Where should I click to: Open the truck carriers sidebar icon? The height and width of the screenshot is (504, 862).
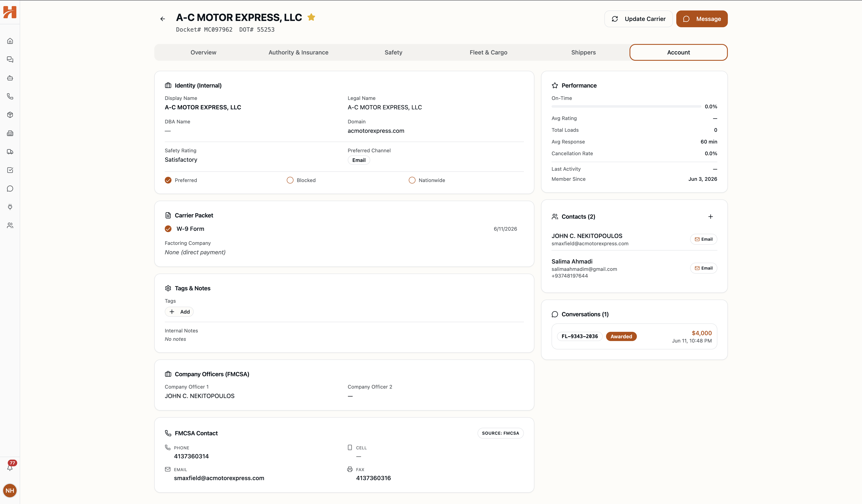click(10, 152)
